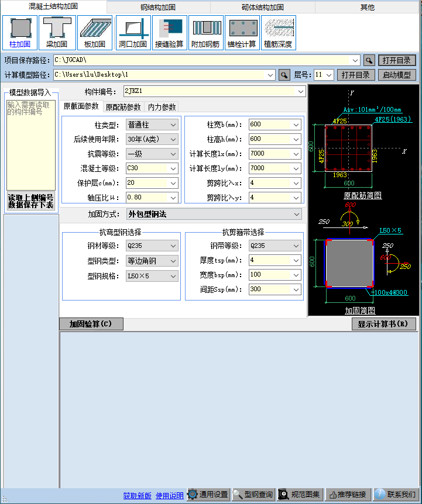Open the 植筋深度 rebar planting depth tool

point(278,32)
